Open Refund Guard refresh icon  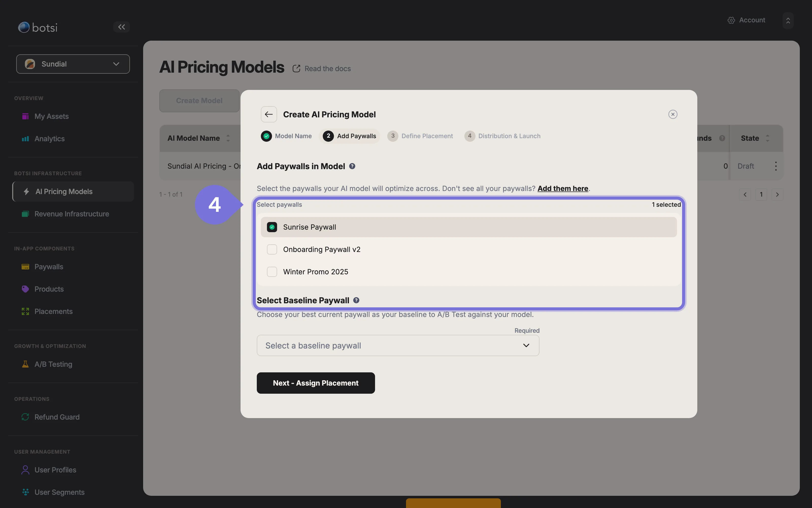click(x=25, y=417)
